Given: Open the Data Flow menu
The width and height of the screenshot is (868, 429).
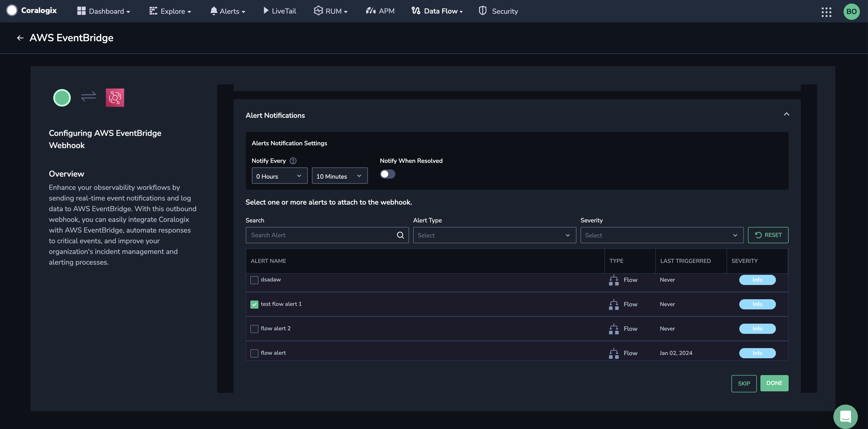Looking at the screenshot, I should [x=437, y=11].
